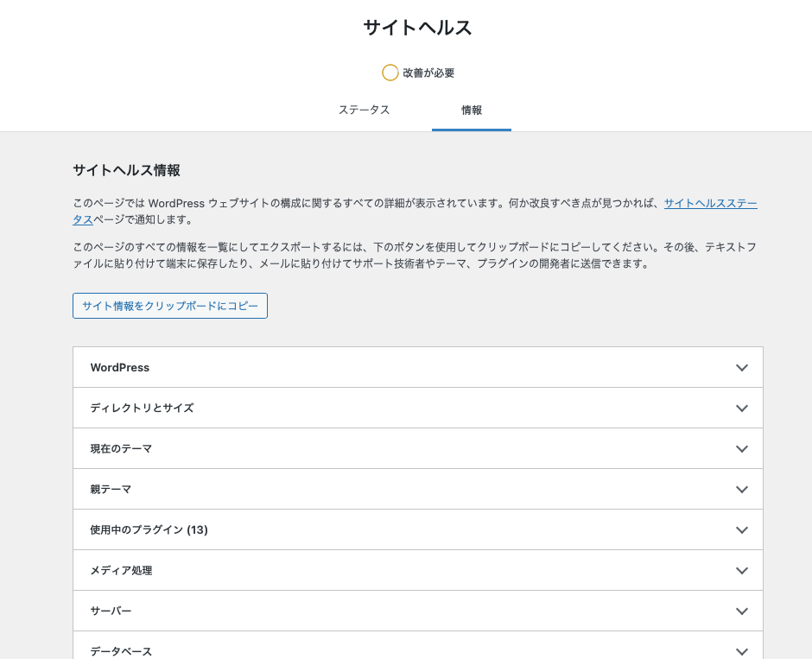The image size is (812, 659).
Task: Click the 現在のテーマ title text
Action: tap(121, 449)
